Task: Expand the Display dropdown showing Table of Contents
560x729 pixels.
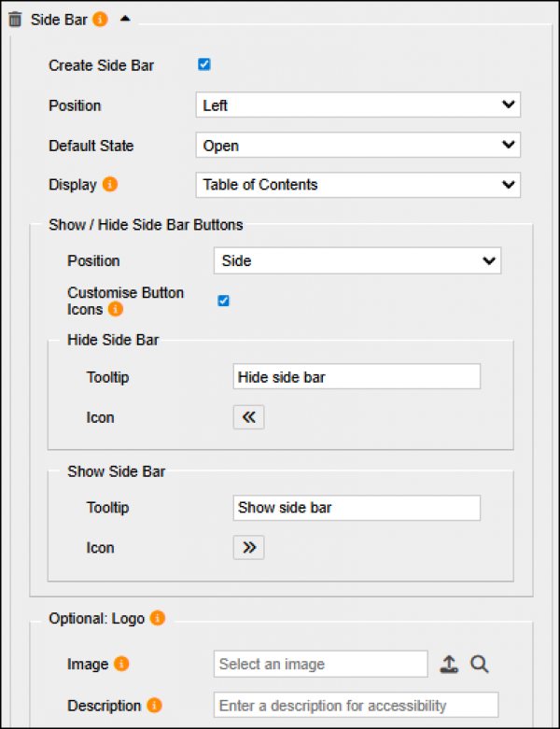Action: 357,185
